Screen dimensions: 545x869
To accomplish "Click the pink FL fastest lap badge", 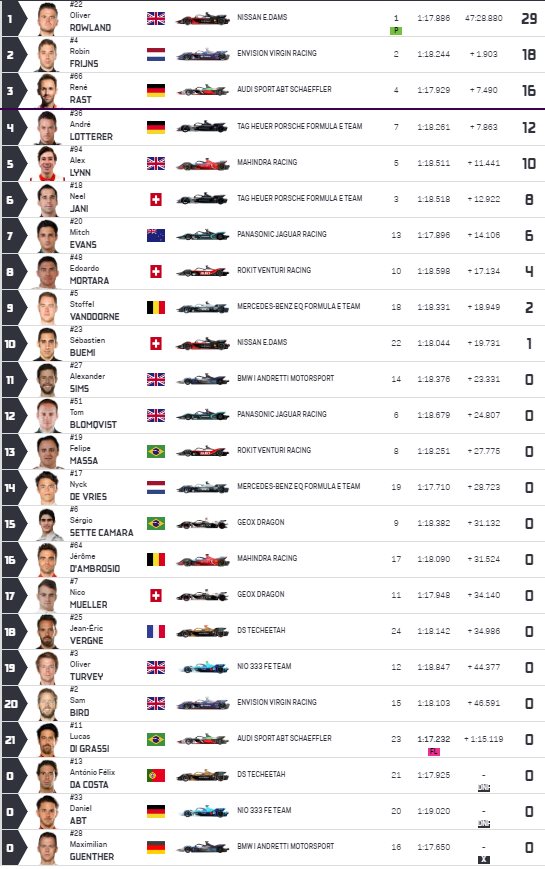I will pyautogui.click(x=434, y=752).
